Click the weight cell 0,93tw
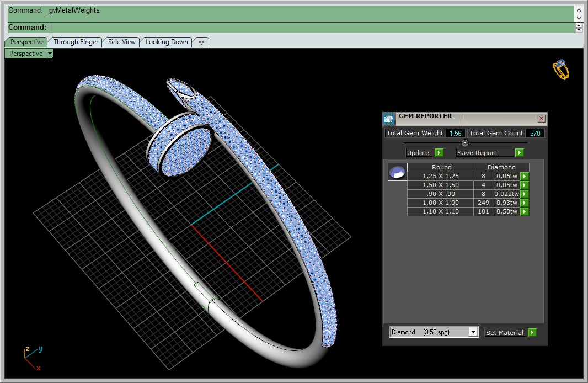The width and height of the screenshot is (588, 383). pos(506,203)
